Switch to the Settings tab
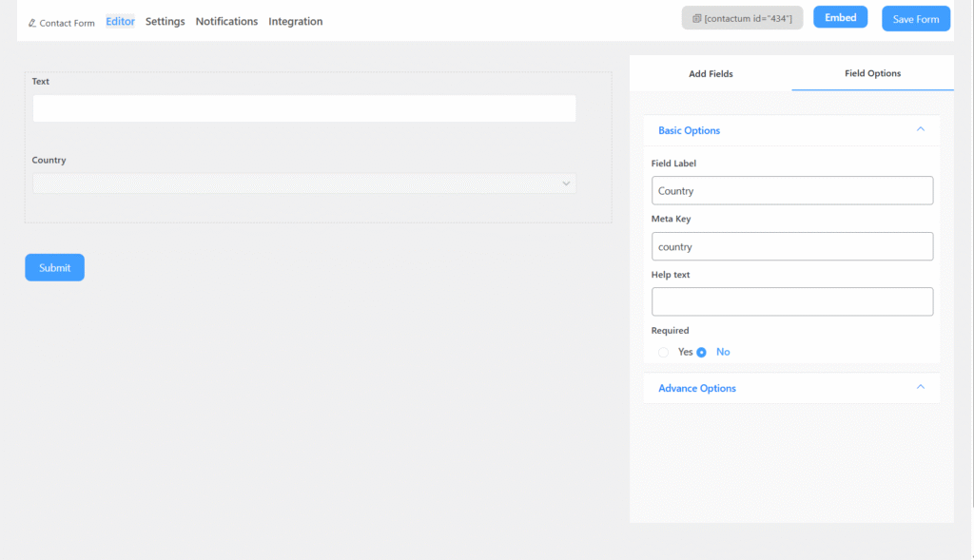 coord(165,21)
